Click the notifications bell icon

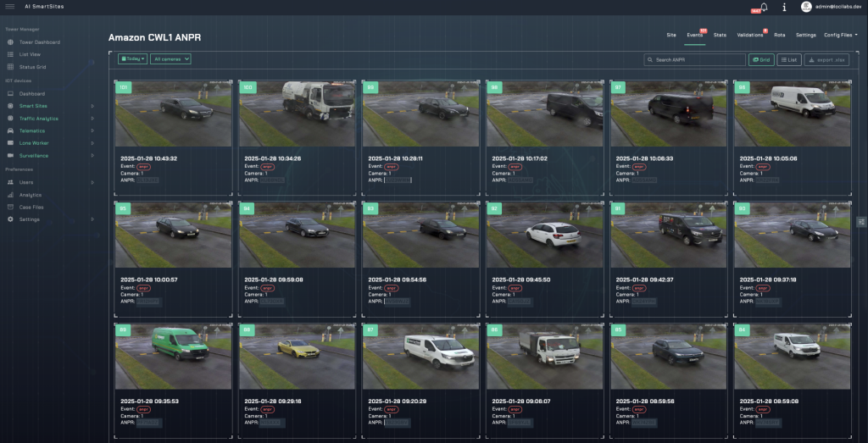pyautogui.click(x=765, y=7)
